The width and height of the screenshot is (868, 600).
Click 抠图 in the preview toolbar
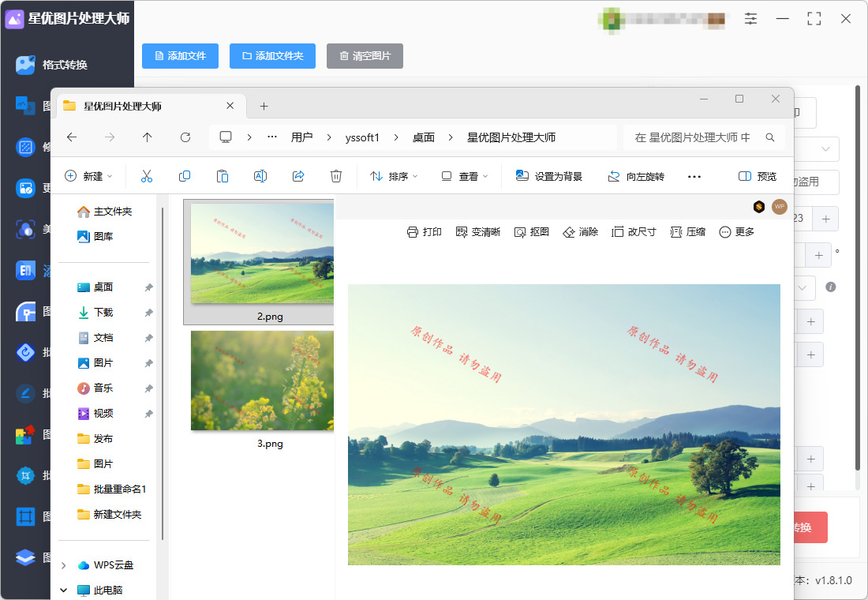tap(531, 231)
